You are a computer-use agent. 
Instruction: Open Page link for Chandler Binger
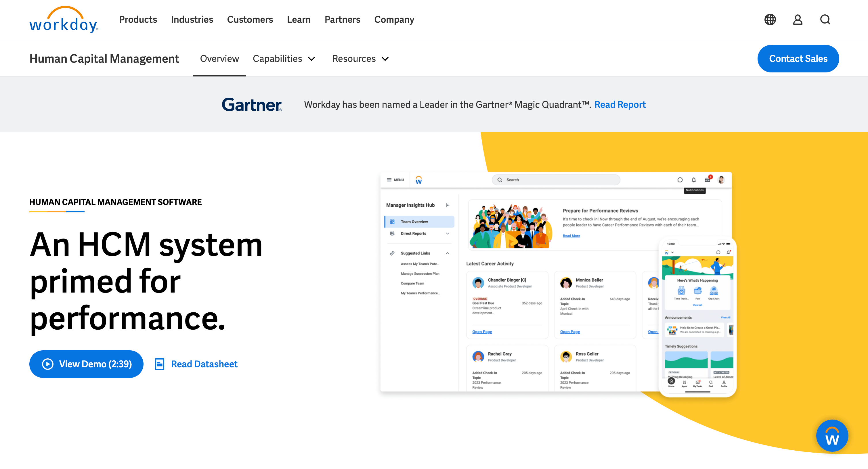tap(482, 332)
